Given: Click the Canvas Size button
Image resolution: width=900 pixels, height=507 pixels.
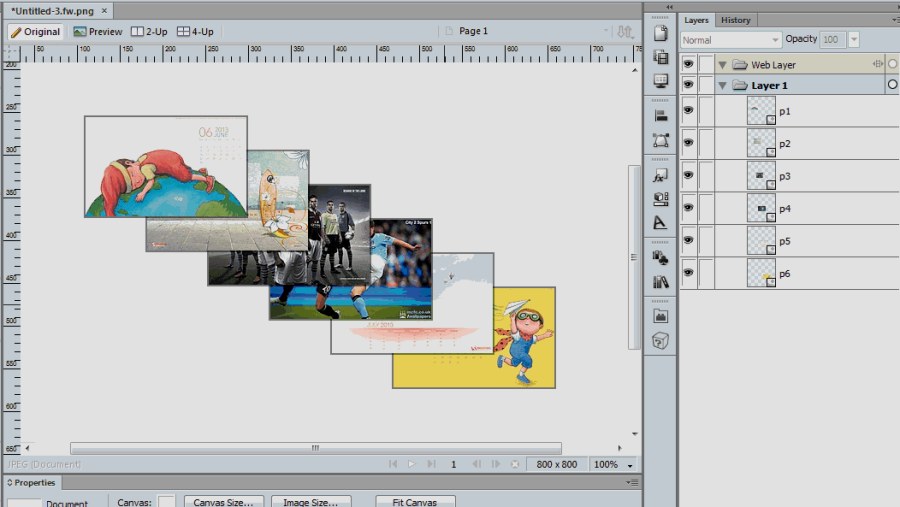Looking at the screenshot, I should coord(223,501).
